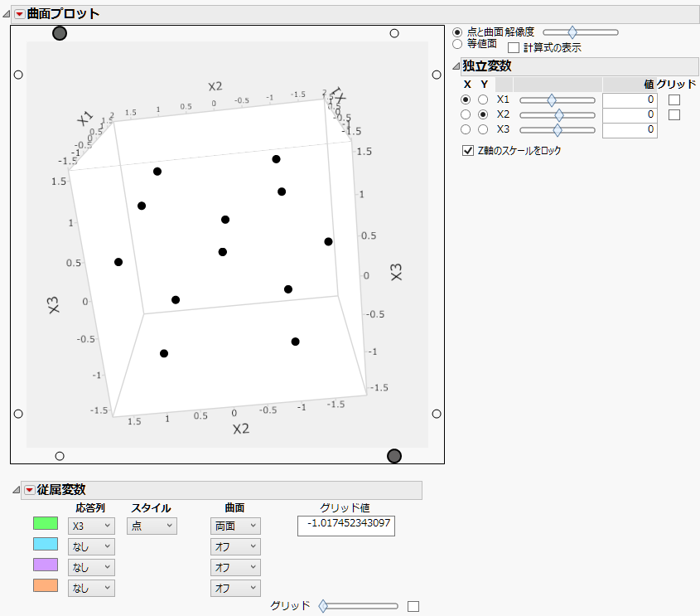Collapse the 独立変数 section
The height and width of the screenshot is (616, 700).
(455, 65)
